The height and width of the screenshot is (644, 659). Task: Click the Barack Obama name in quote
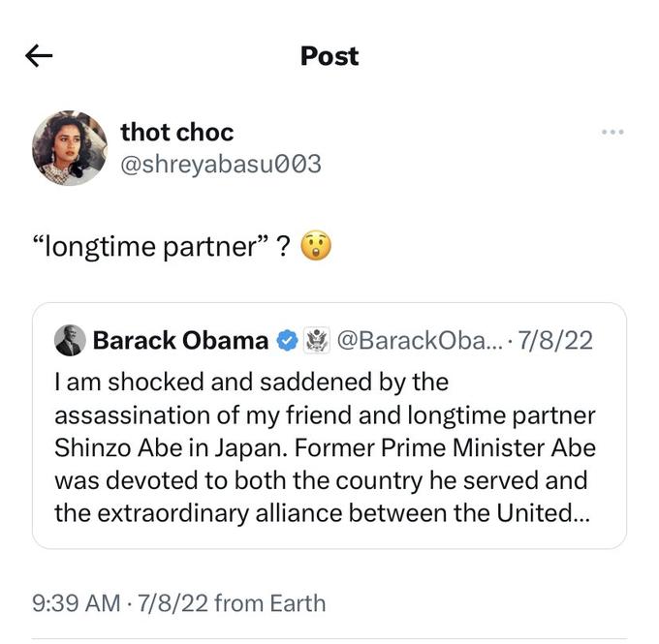click(180, 340)
